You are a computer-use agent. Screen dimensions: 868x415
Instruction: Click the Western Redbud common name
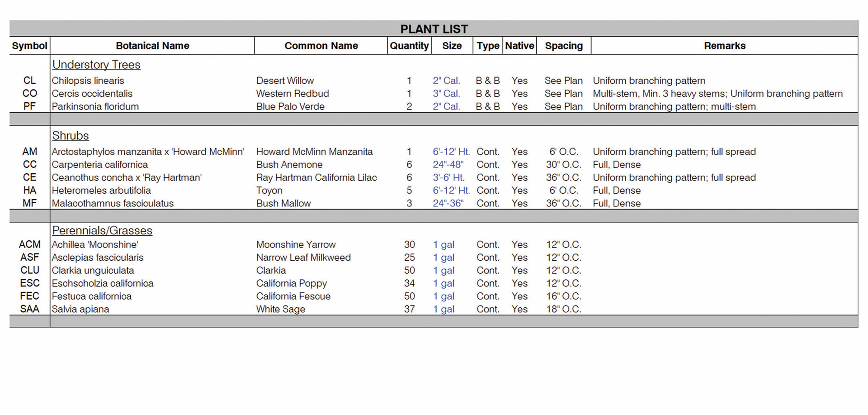coord(292,94)
